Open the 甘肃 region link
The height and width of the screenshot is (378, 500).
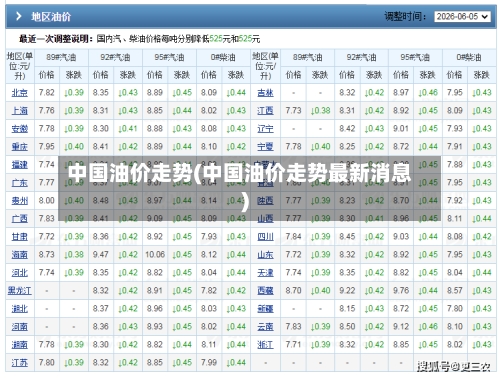click(x=20, y=237)
